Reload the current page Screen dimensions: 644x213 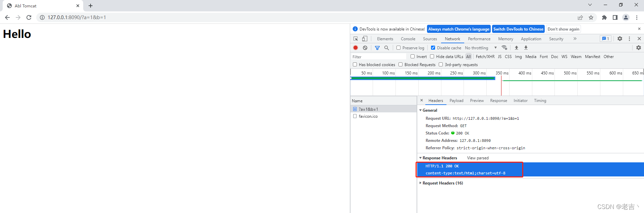tap(29, 17)
